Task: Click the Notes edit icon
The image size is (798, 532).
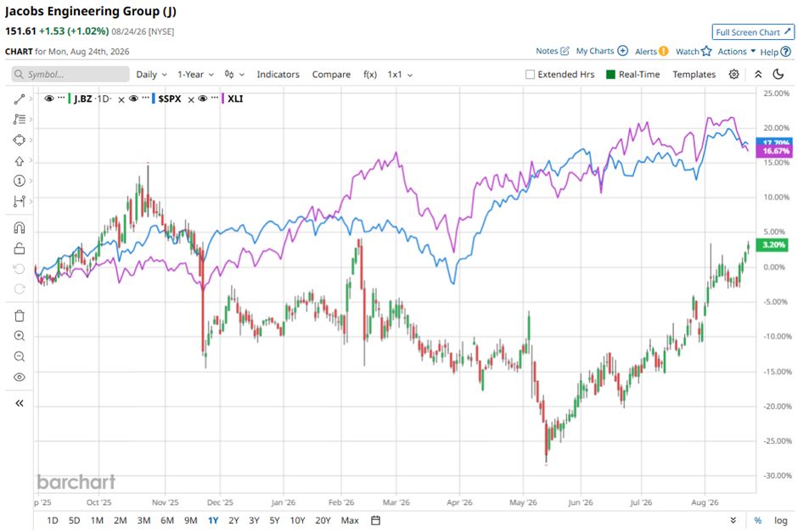Action: pyautogui.click(x=565, y=51)
